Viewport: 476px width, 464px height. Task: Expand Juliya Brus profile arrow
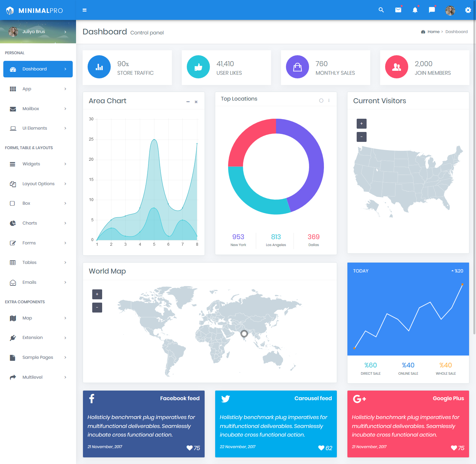[x=65, y=32]
